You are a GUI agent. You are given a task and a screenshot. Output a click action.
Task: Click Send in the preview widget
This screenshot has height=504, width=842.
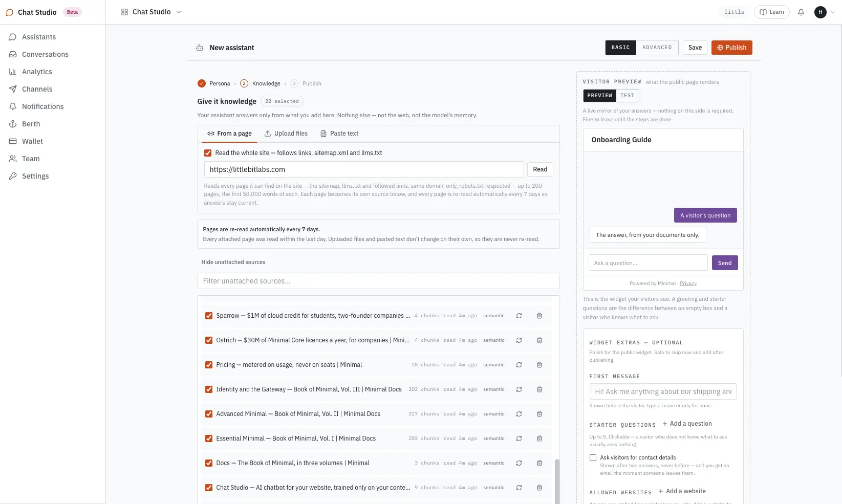coord(725,263)
